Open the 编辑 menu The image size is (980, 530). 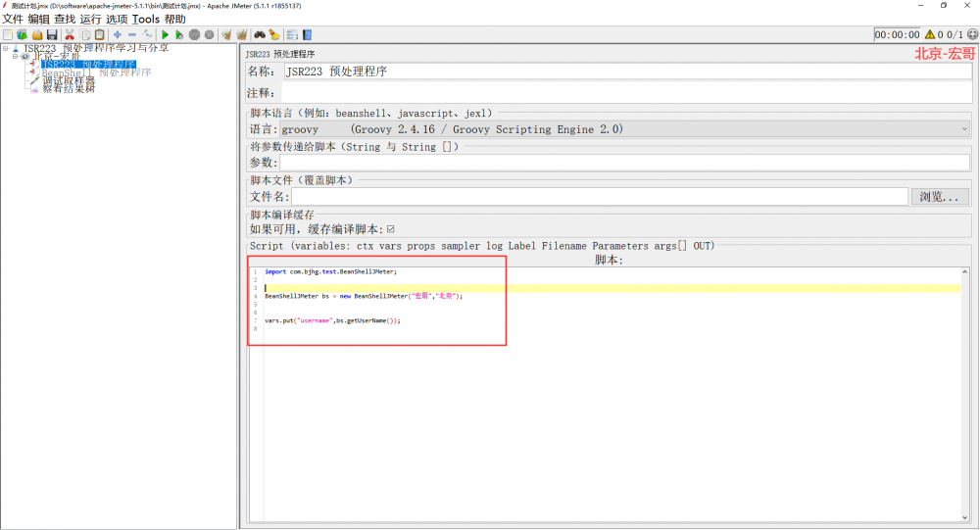(x=38, y=20)
